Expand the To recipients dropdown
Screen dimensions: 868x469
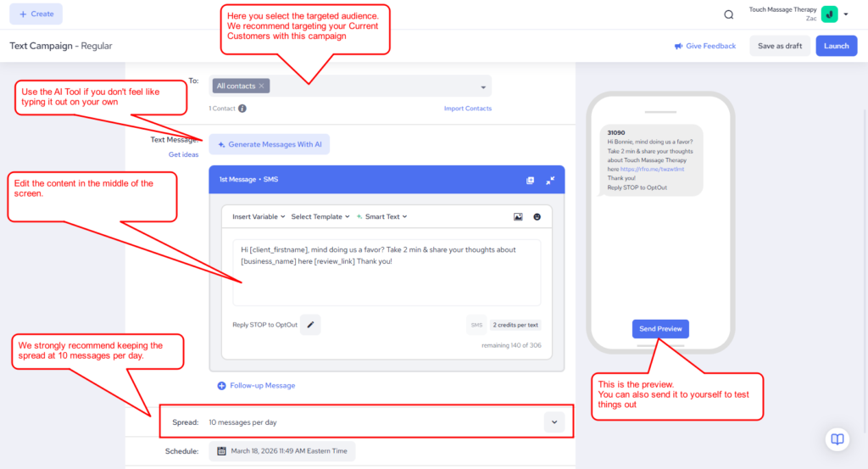click(483, 87)
